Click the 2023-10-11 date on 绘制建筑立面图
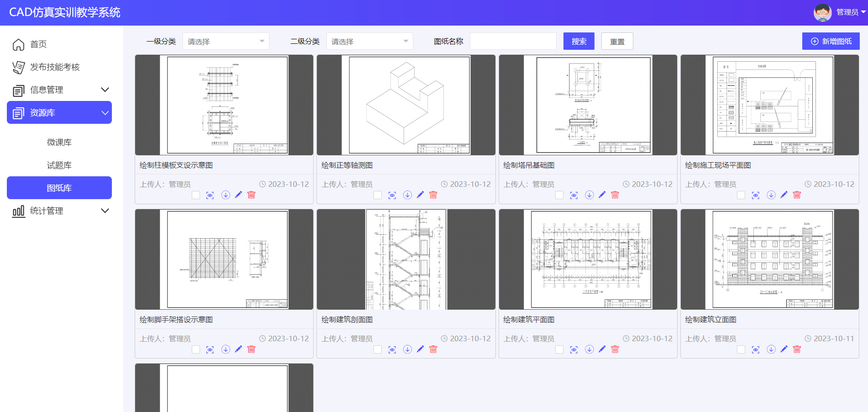This screenshot has width=868, height=412. [834, 338]
